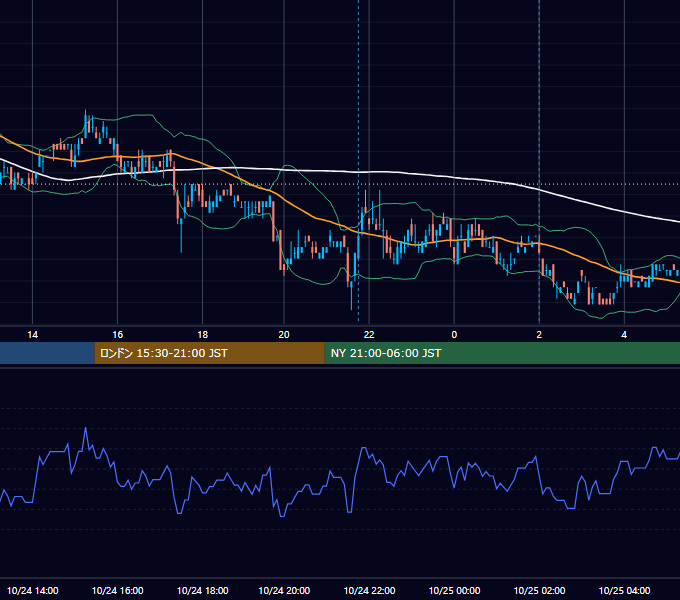Click hour label 20 on price axis
Viewport: 680px width, 600px height.
tap(284, 335)
